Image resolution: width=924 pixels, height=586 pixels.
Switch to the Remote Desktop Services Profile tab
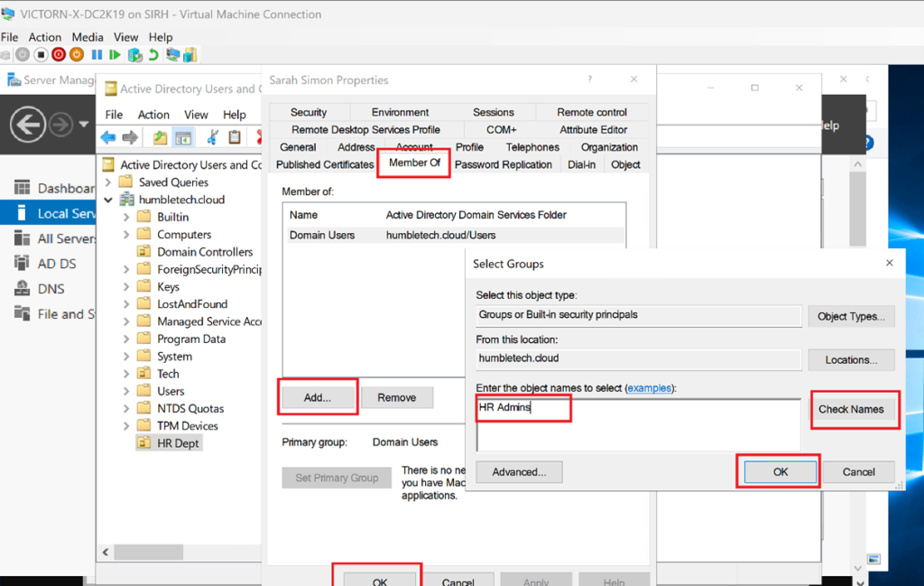point(365,130)
